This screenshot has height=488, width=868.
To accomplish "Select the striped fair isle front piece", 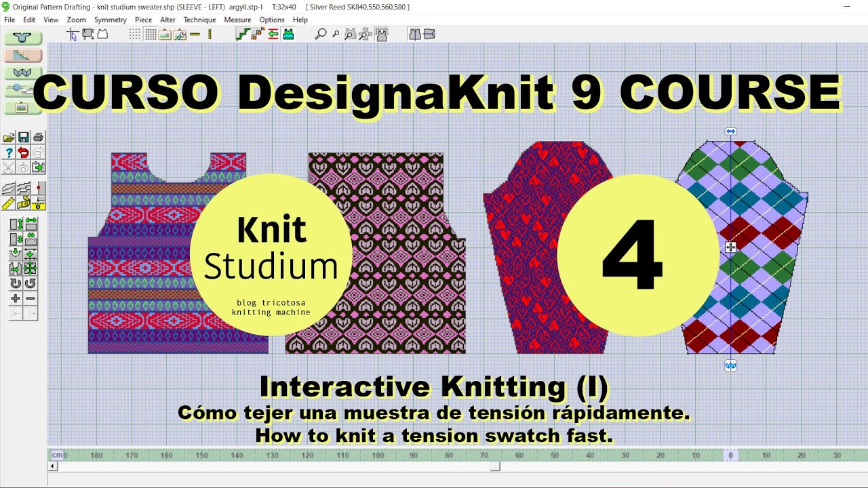I will (x=178, y=253).
